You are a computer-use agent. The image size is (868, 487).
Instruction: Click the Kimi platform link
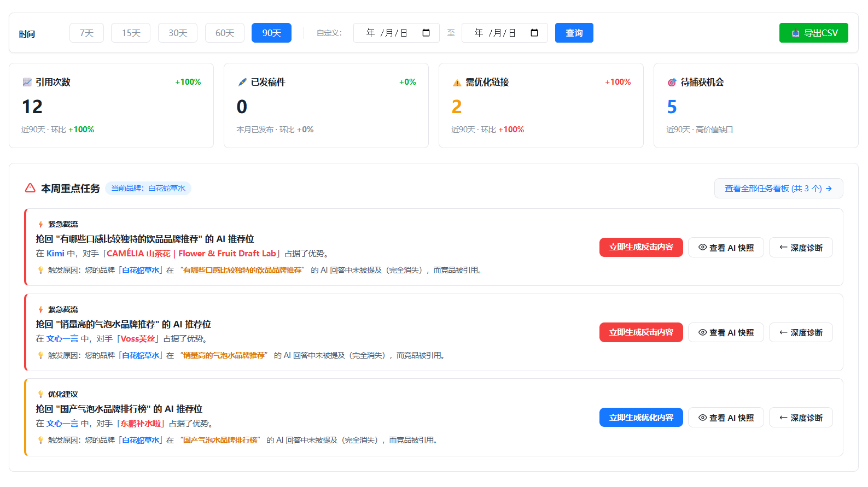[55, 254]
